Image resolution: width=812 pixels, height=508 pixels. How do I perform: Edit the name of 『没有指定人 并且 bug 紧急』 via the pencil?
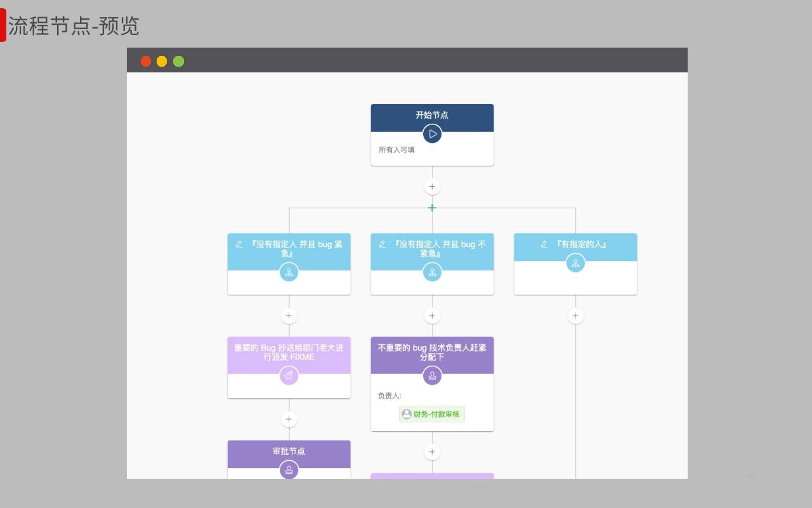(239, 244)
